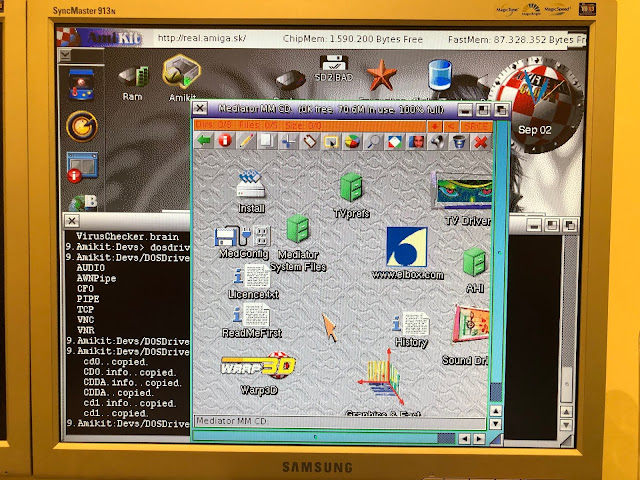Click the blue trashcan desktop icon
640x480 pixels.
click(440, 75)
